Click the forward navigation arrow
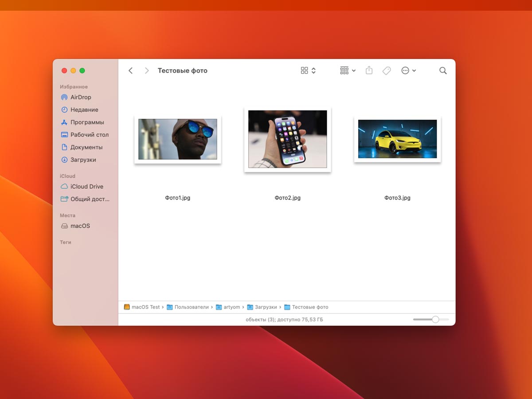This screenshot has width=532, height=399. (x=147, y=70)
